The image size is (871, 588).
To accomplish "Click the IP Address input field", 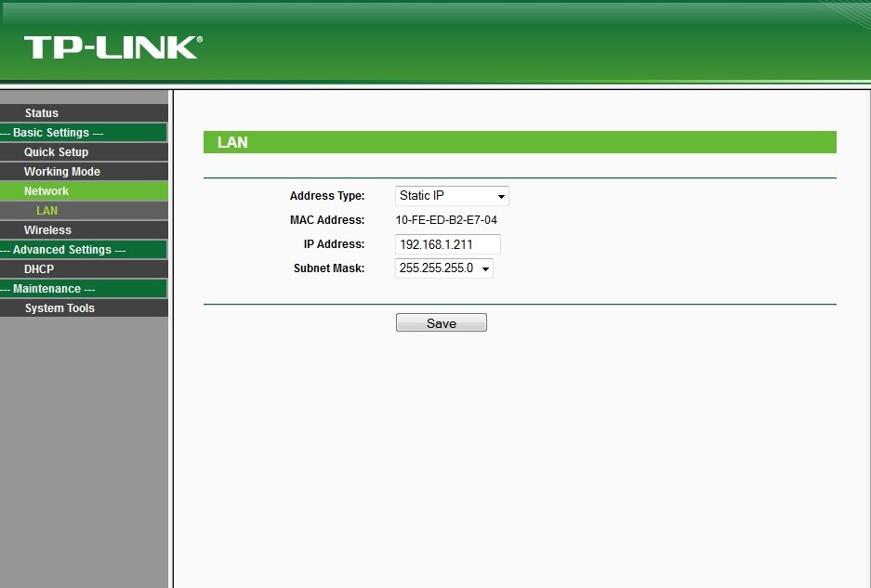I will (x=448, y=244).
